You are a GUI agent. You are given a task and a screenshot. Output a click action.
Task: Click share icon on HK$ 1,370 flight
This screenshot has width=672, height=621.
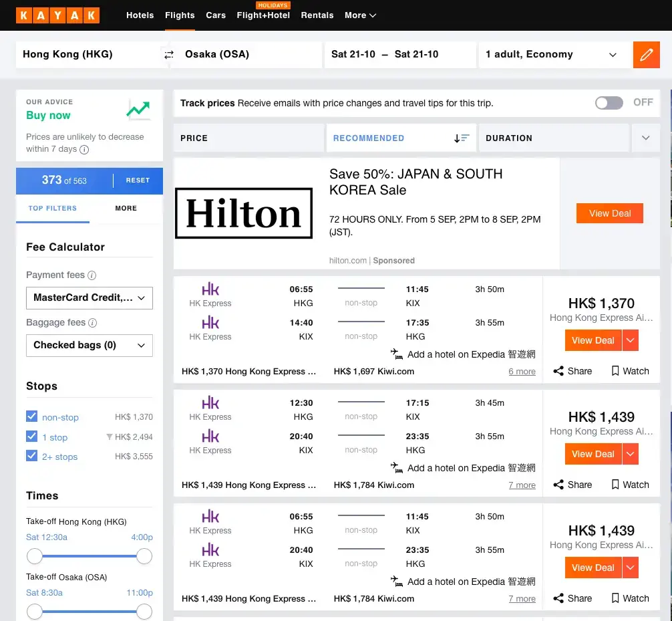pyautogui.click(x=558, y=371)
